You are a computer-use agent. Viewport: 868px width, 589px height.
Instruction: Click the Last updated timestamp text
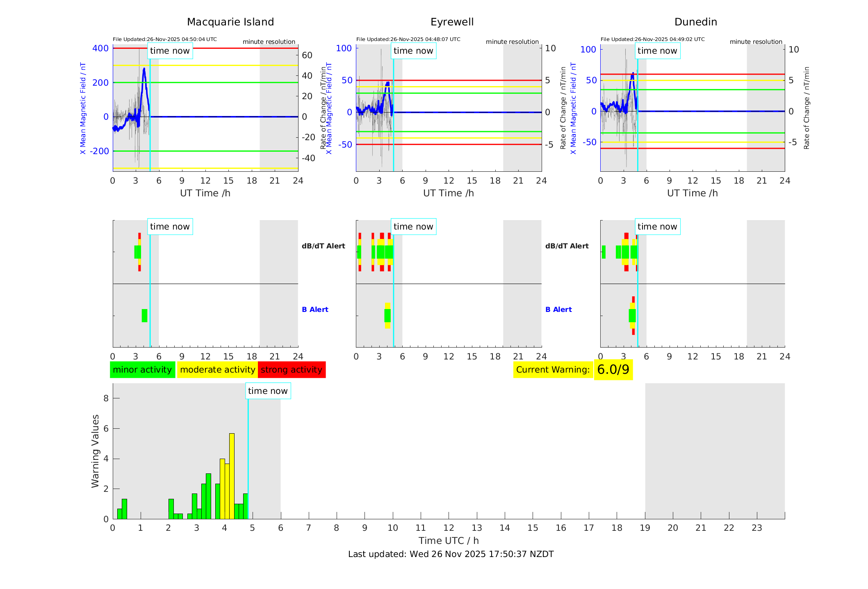click(451, 554)
